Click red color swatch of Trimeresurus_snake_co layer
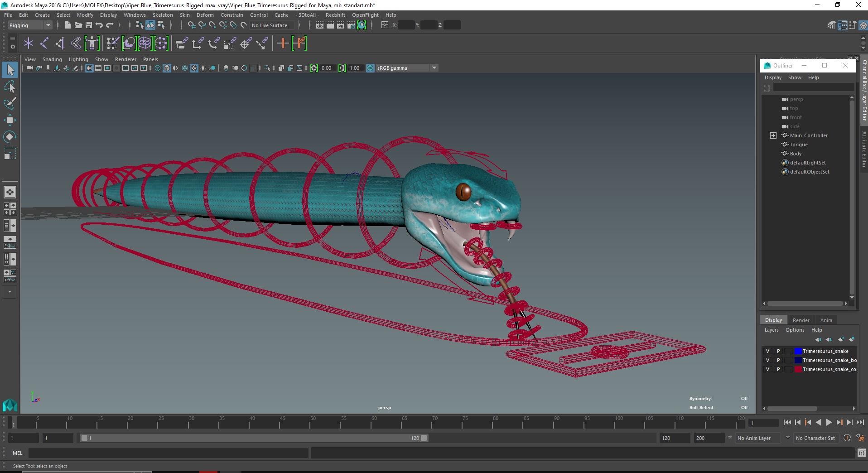 (x=798, y=369)
